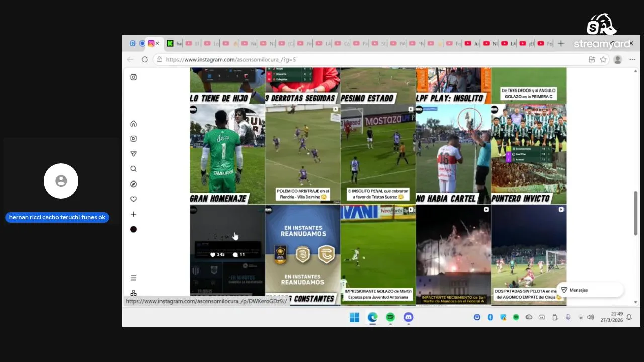Click the 'hernan ricci cacho teruchi funes ok' label
The width and height of the screenshot is (644, 362).
pyautogui.click(x=57, y=218)
